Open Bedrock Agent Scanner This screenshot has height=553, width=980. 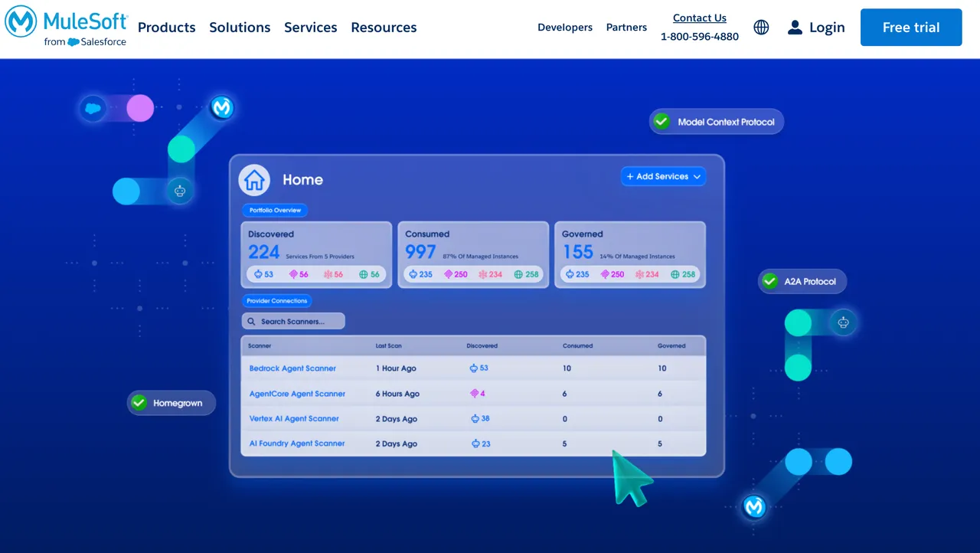(292, 368)
